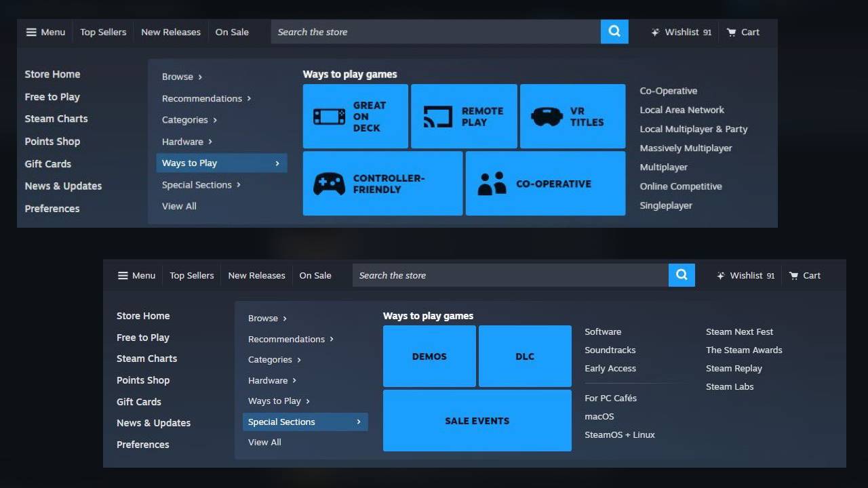Expand Recommendations submenu in lower panel

pyautogui.click(x=291, y=339)
